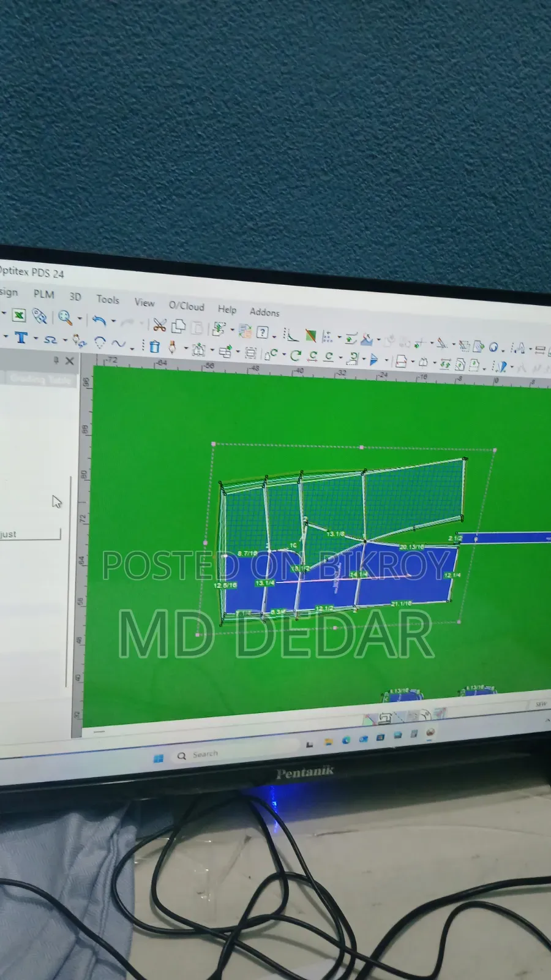
Task: Click the Excel export icon
Action: coord(19,315)
